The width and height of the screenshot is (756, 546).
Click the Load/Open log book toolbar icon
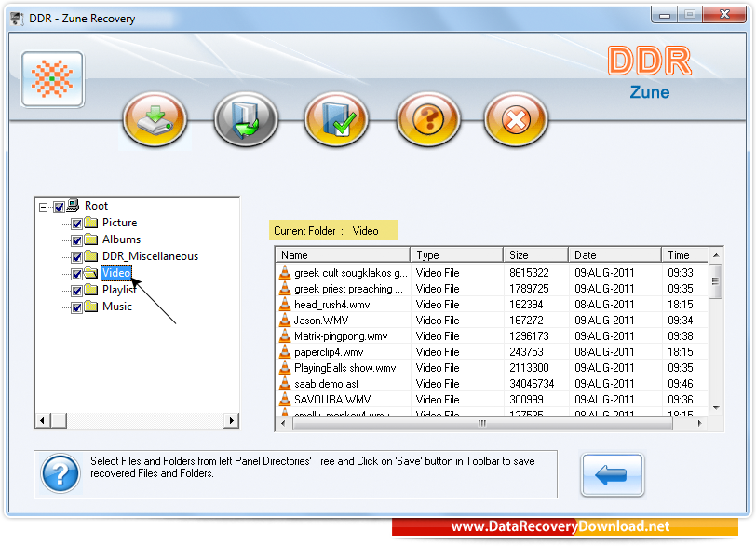click(x=246, y=119)
